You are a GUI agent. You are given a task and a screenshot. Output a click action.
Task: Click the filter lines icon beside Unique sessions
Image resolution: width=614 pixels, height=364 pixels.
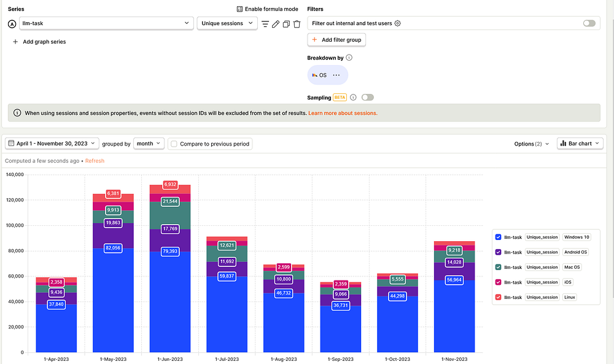(265, 24)
